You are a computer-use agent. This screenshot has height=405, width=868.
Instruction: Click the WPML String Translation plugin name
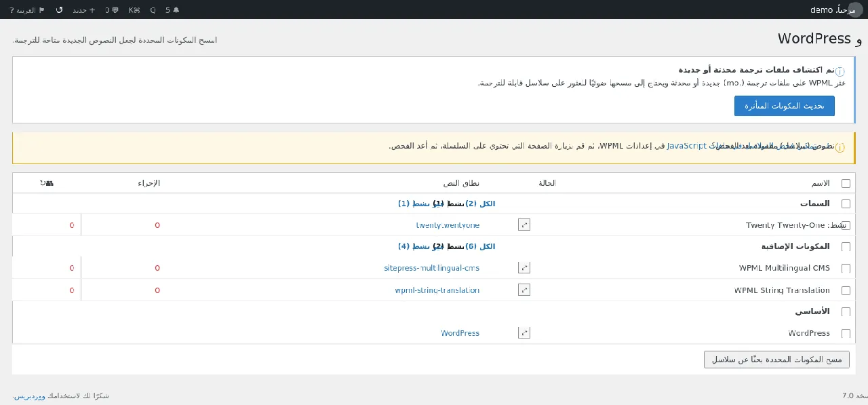tap(782, 290)
